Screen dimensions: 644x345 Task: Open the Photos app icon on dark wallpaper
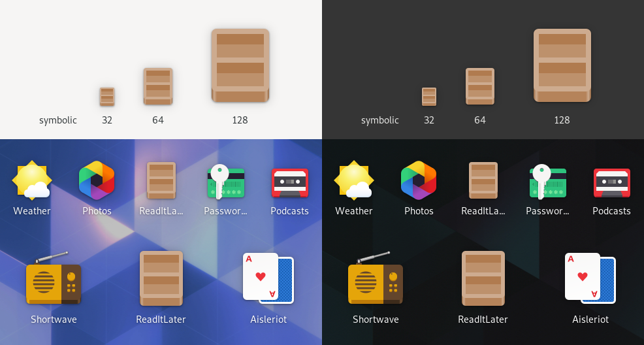419,180
